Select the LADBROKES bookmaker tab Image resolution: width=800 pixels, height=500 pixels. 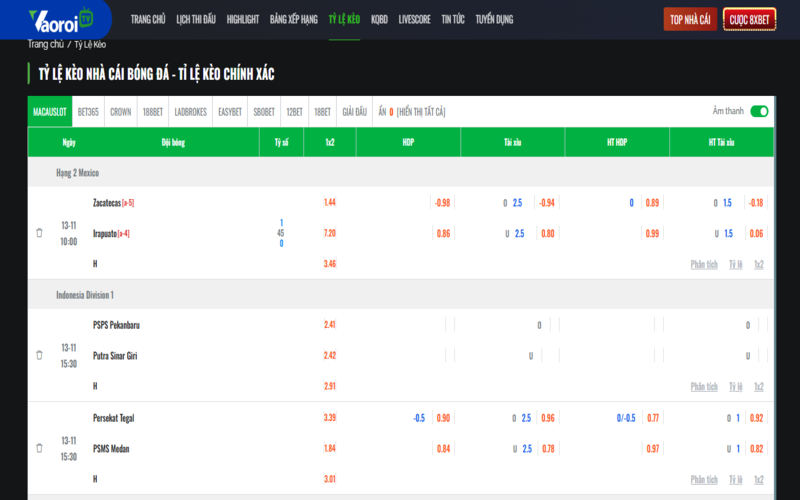point(190,112)
